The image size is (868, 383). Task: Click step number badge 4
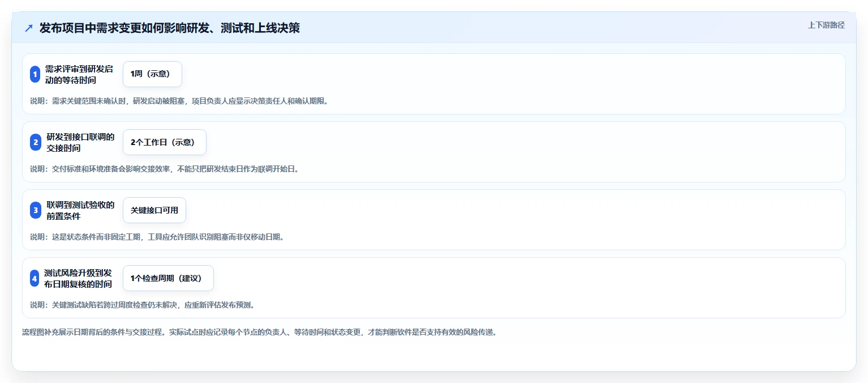point(35,278)
